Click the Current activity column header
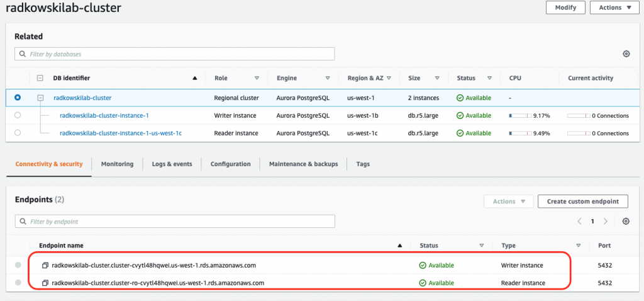 [x=590, y=78]
